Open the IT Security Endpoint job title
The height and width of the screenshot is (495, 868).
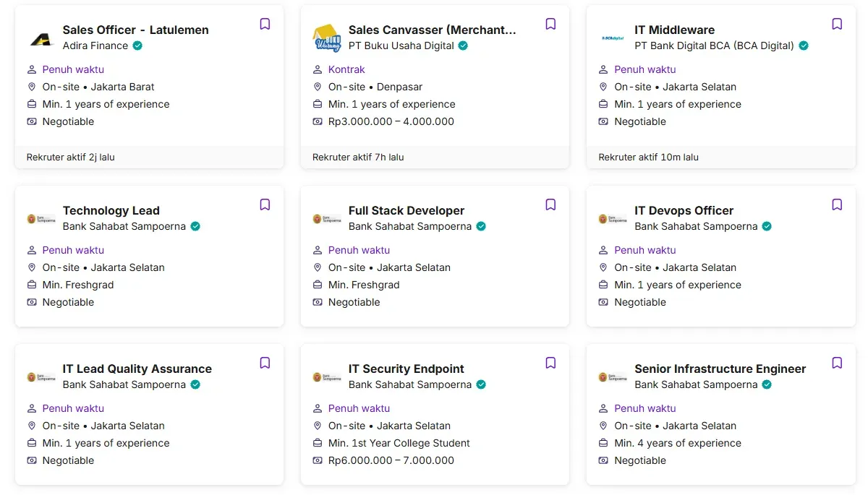[x=407, y=369]
